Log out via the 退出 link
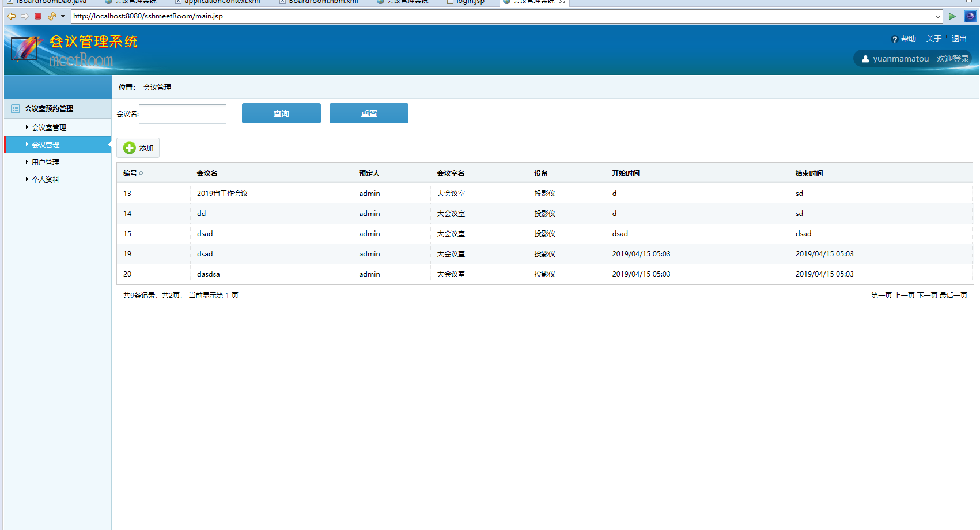The width and height of the screenshot is (980, 530). [959, 39]
